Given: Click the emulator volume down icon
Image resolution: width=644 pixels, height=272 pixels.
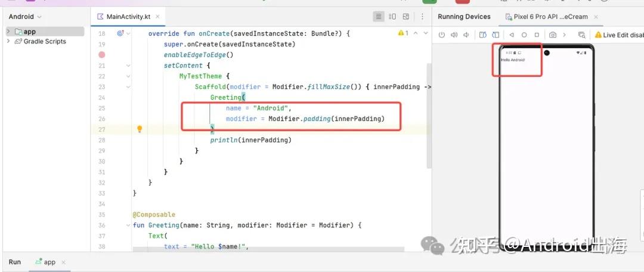Looking at the screenshot, I should (466, 35).
